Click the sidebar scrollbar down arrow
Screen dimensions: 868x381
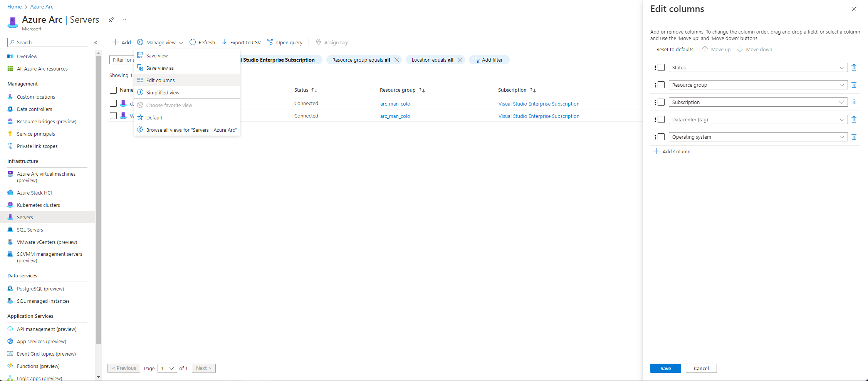(98, 377)
